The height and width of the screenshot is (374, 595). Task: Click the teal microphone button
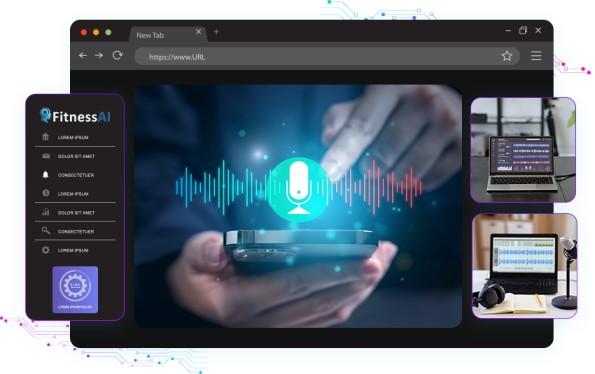click(x=298, y=189)
